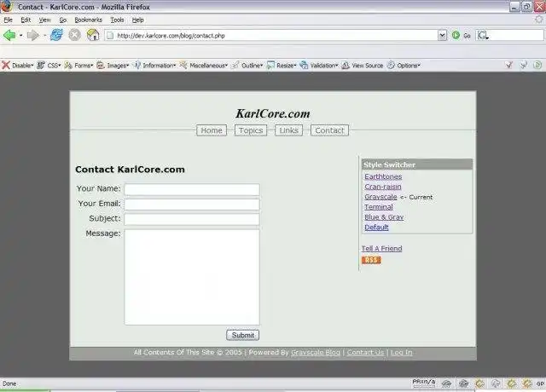Focus the Your Email field
546x392 pixels.
(192, 205)
